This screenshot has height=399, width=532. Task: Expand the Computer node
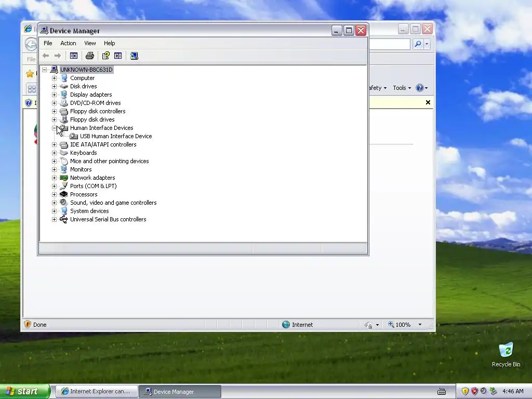tap(54, 78)
